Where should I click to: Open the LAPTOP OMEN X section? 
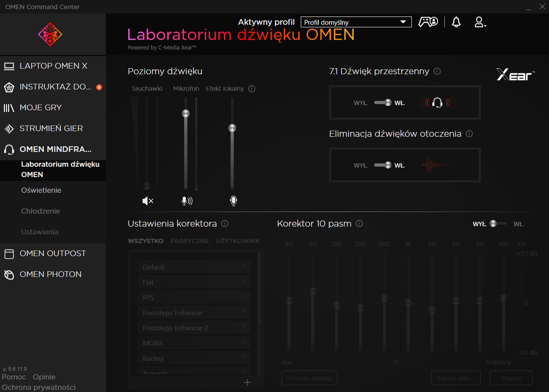(x=53, y=66)
